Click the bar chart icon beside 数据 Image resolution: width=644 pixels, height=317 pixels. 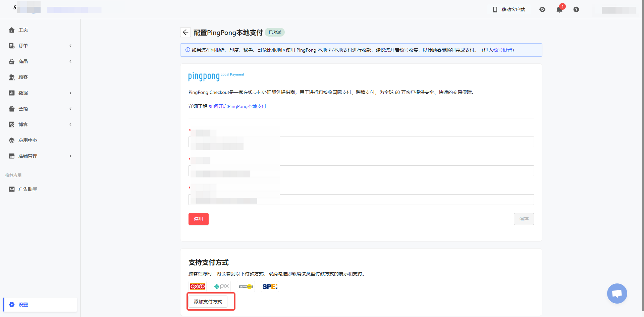pyautogui.click(x=12, y=93)
